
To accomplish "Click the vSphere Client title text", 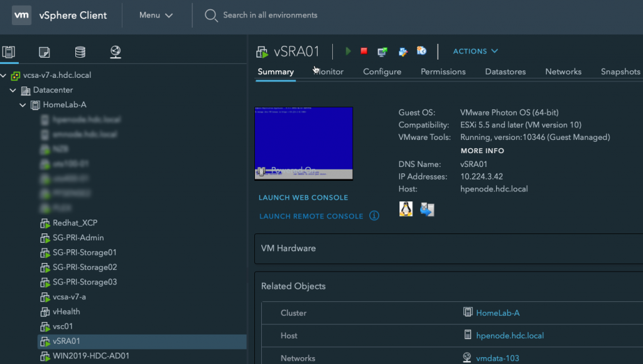I will [73, 16].
